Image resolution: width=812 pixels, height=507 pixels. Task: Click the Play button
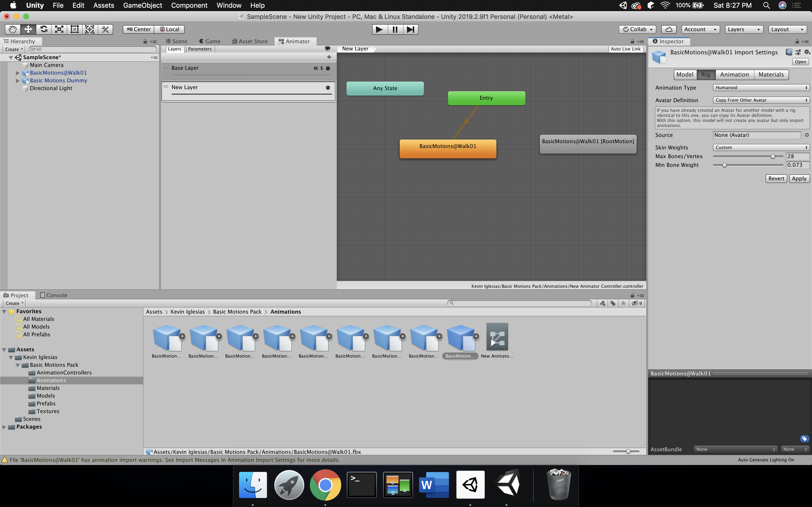[x=379, y=29]
